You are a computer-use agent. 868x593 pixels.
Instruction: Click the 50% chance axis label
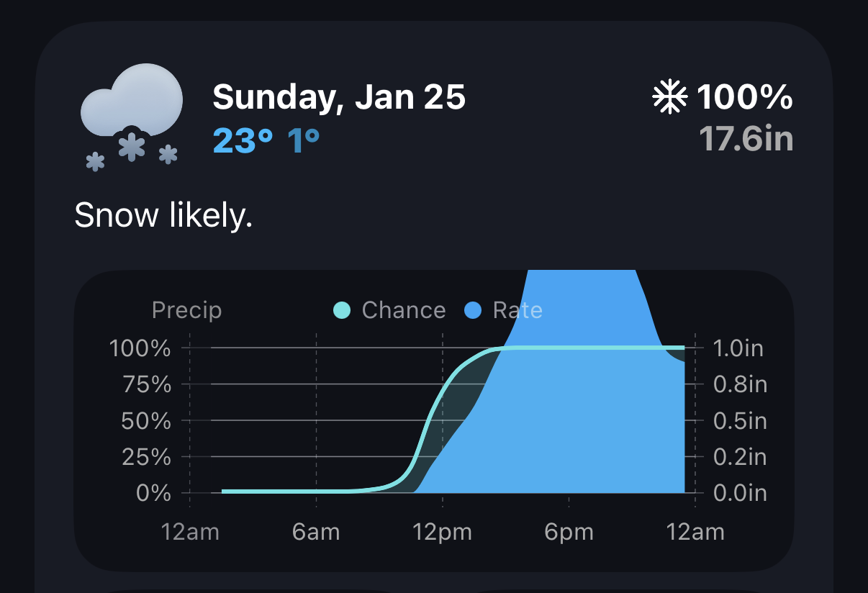(146, 421)
